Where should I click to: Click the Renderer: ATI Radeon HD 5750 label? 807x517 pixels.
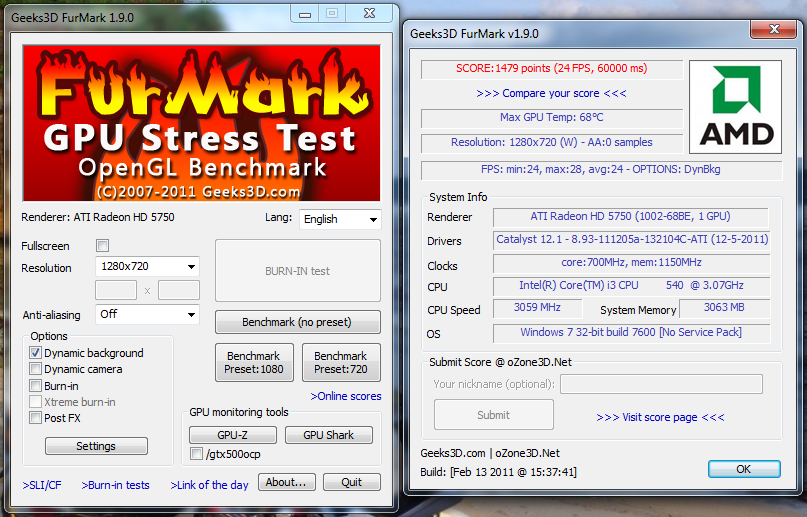click(98, 217)
